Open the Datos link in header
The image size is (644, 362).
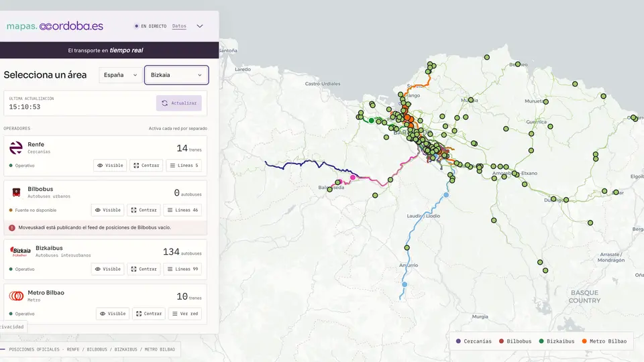[179, 26]
